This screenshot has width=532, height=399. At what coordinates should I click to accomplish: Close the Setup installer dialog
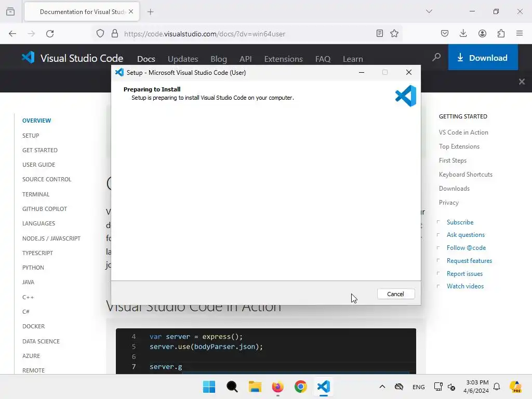[x=408, y=72]
